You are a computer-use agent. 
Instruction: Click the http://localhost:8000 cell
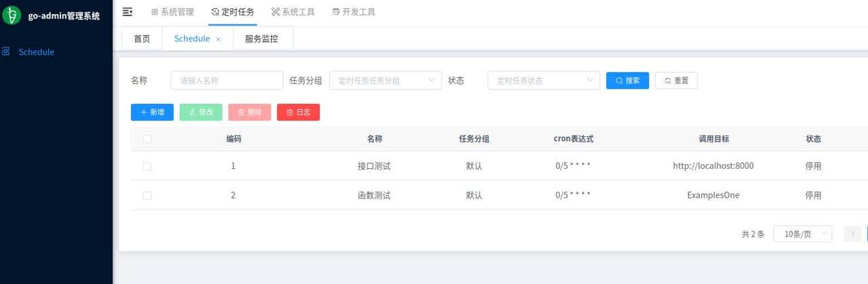coord(713,166)
